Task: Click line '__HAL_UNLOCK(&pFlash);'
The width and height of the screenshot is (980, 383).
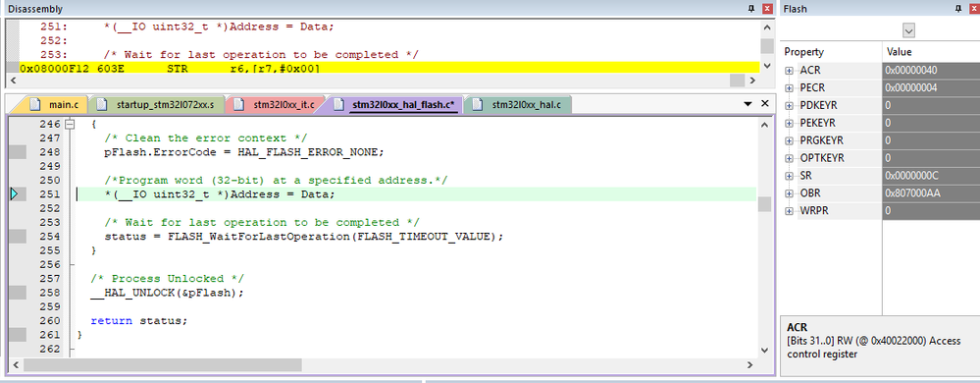Action: click(167, 293)
